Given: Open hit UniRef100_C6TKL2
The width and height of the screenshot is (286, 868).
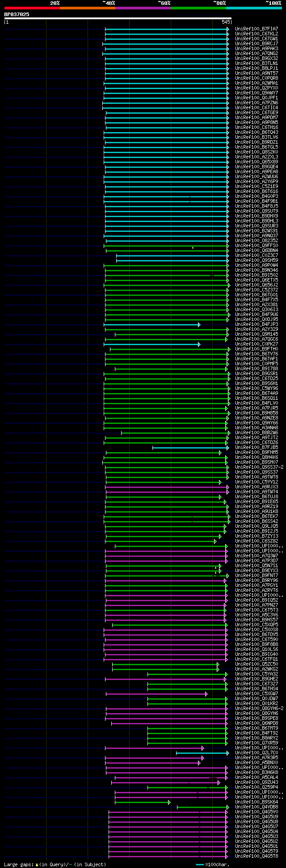Looking at the screenshot, I should pyautogui.click(x=257, y=34).
